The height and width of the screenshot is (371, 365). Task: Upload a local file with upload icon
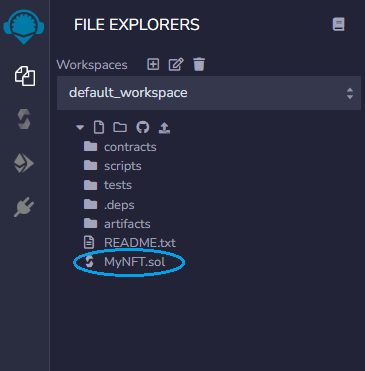tap(164, 128)
